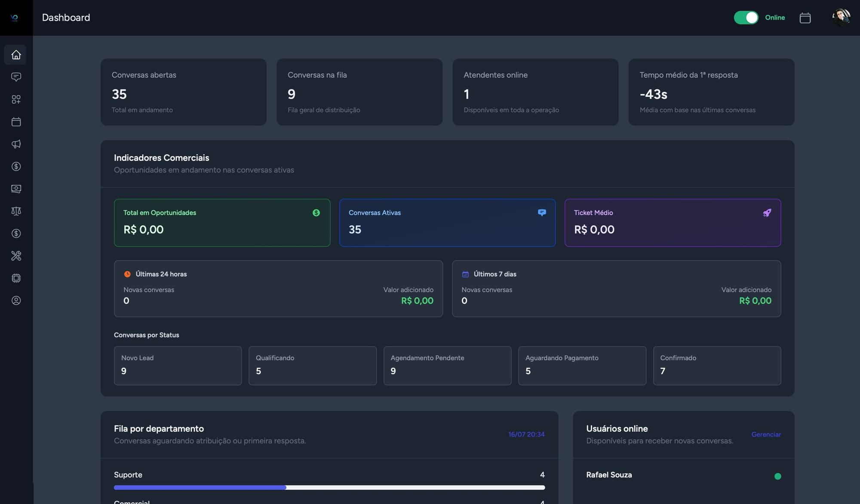Click the dollar icon directly below the scales
The width and height of the screenshot is (860, 504).
coord(16,234)
